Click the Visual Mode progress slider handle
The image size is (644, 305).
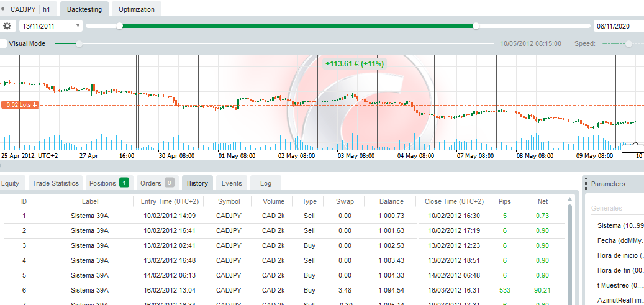(x=79, y=43)
